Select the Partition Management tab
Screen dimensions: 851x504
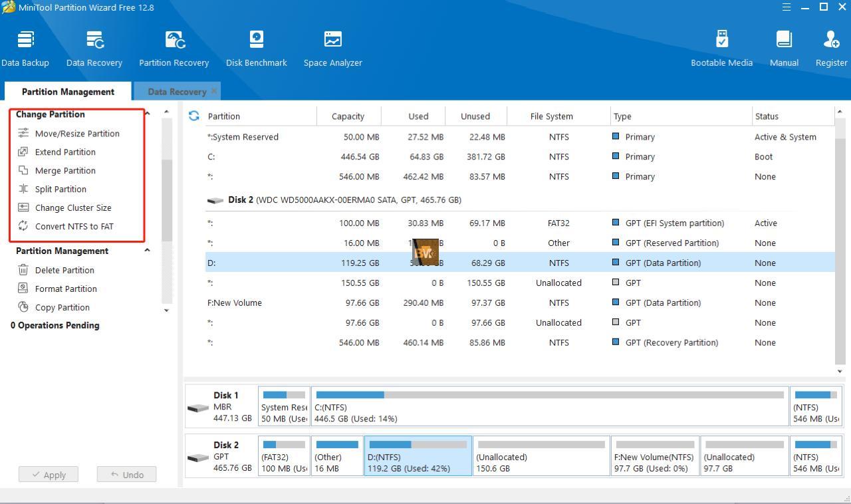point(68,92)
